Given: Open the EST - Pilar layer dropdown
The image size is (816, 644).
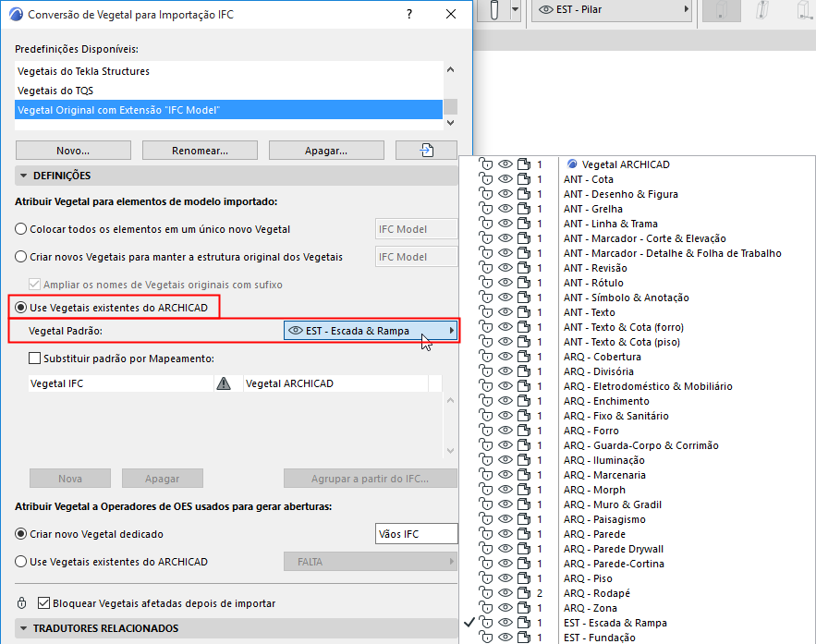Looking at the screenshot, I should click(x=613, y=9).
